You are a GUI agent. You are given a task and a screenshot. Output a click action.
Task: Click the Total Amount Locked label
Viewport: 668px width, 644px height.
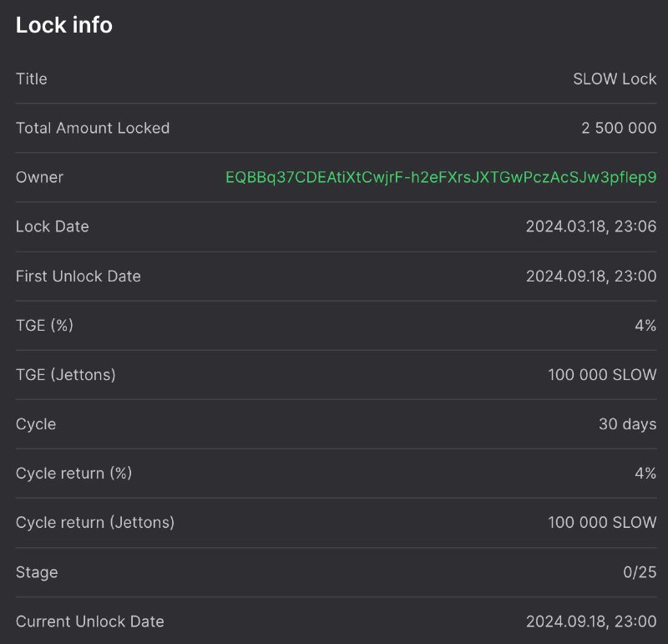pyautogui.click(x=93, y=128)
